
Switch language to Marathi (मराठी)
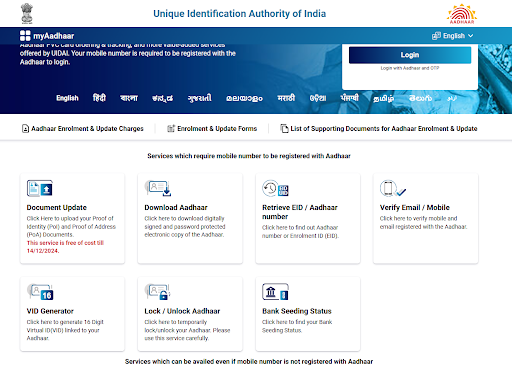point(286,98)
